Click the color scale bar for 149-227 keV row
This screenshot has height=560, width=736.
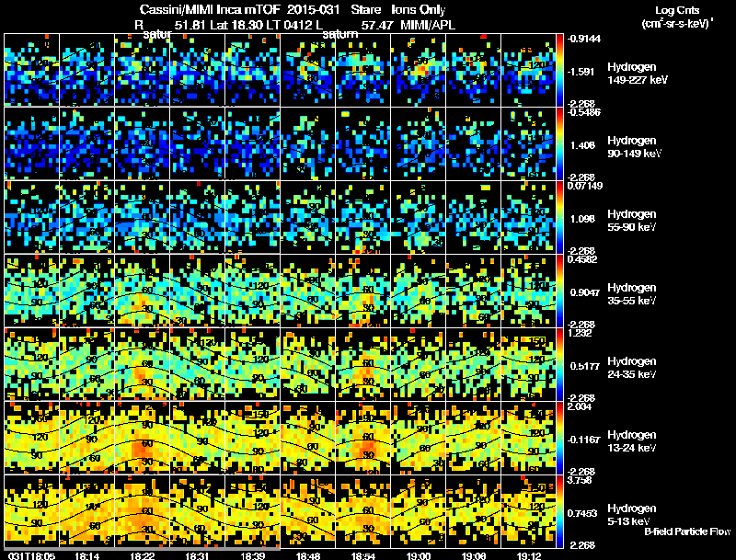(x=559, y=71)
